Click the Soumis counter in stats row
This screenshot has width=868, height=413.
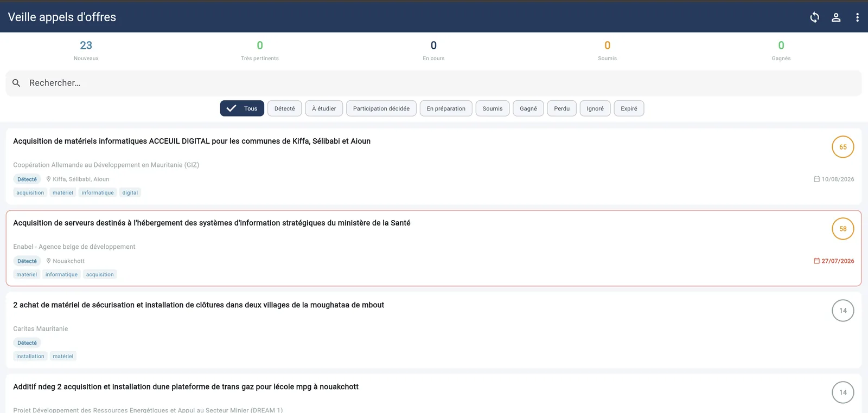[607, 50]
